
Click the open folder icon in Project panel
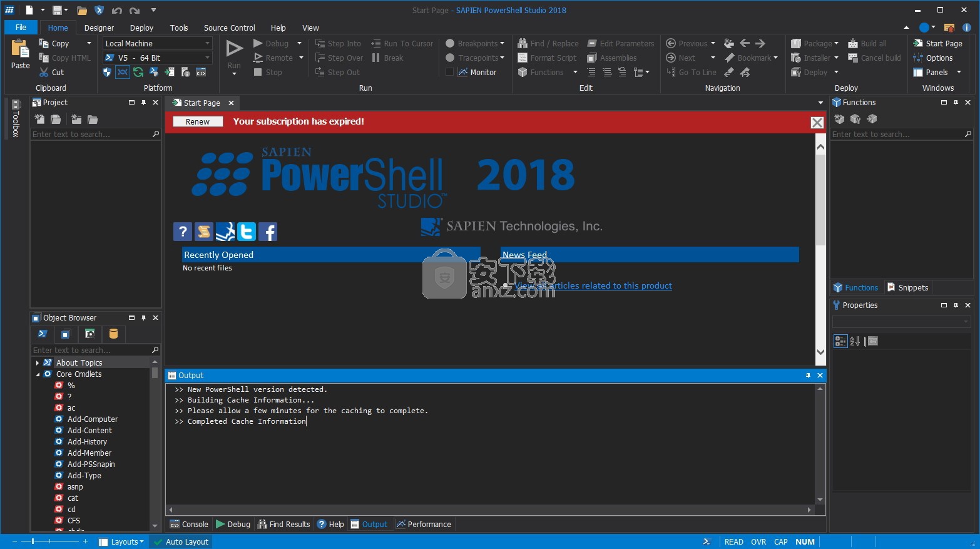[x=93, y=119]
